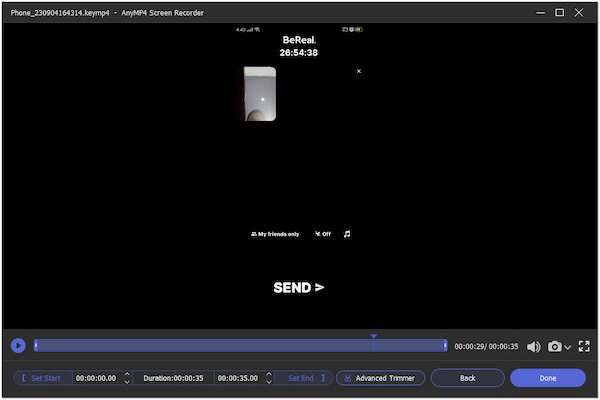Tap SEND in the BeReal preview
The height and width of the screenshot is (400, 600).
pos(299,287)
